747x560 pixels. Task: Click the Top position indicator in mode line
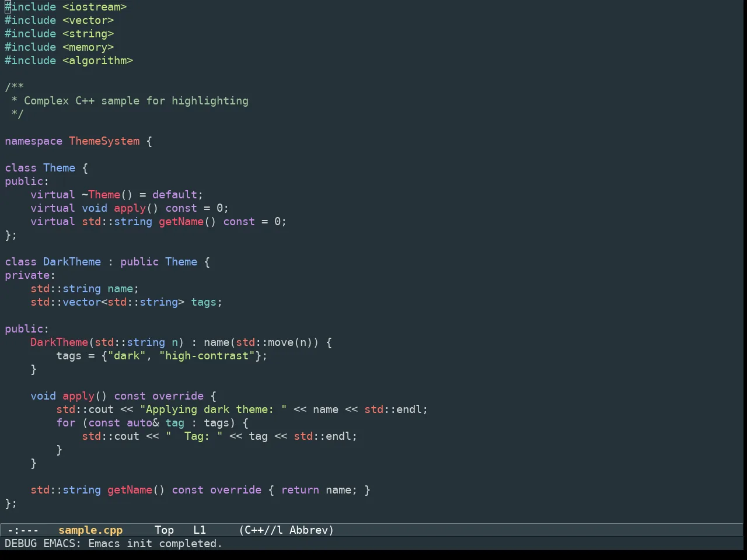tap(164, 530)
